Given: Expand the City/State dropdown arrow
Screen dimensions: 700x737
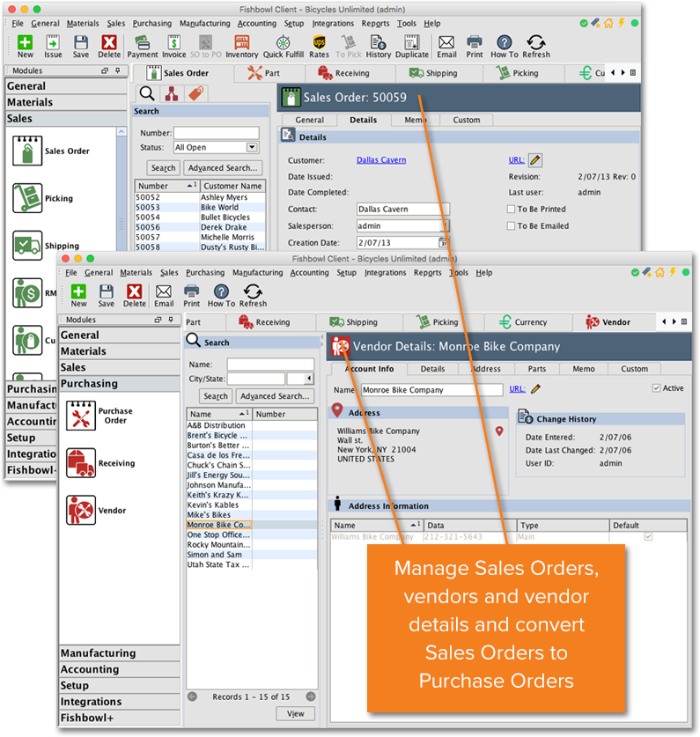Looking at the screenshot, I should (308, 379).
